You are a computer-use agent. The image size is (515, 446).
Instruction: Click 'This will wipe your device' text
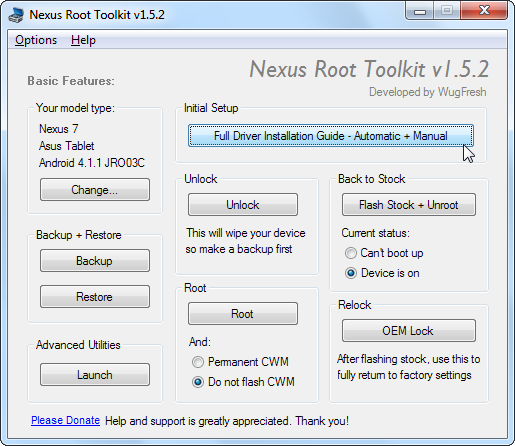tap(246, 233)
